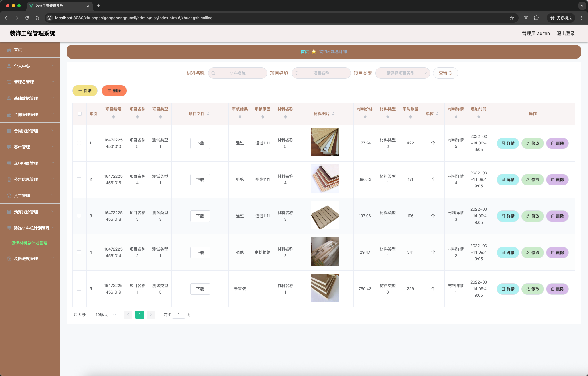The width and height of the screenshot is (588, 376).
Task: Sort by 项目编号 column arrows
Action: 113,117
